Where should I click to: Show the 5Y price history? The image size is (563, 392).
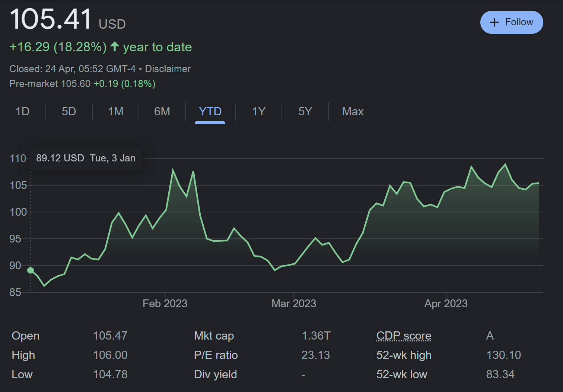(305, 112)
